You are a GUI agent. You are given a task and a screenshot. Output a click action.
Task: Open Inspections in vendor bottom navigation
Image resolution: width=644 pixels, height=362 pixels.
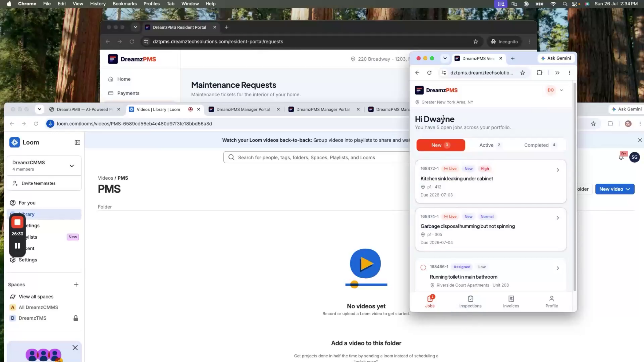(x=470, y=301)
